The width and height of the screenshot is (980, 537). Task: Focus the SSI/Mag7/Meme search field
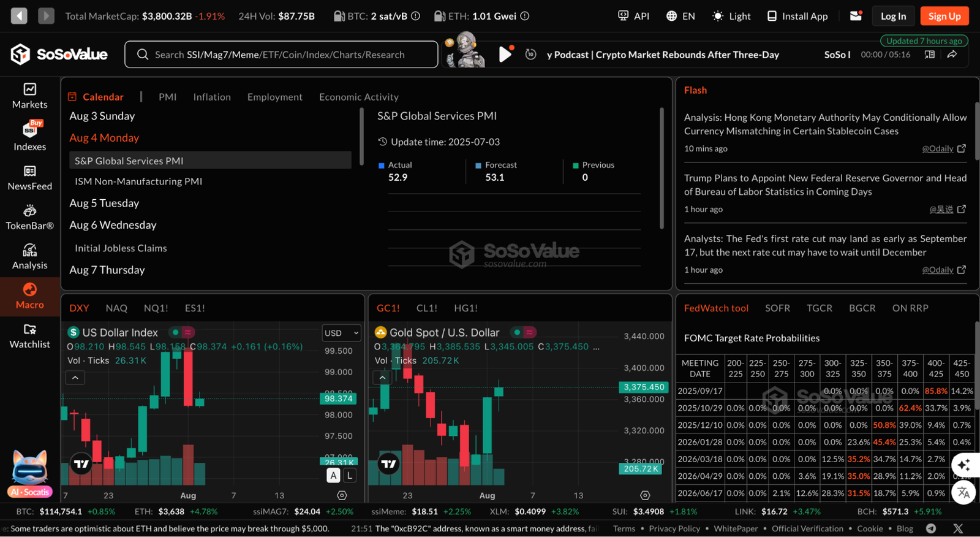coord(281,55)
